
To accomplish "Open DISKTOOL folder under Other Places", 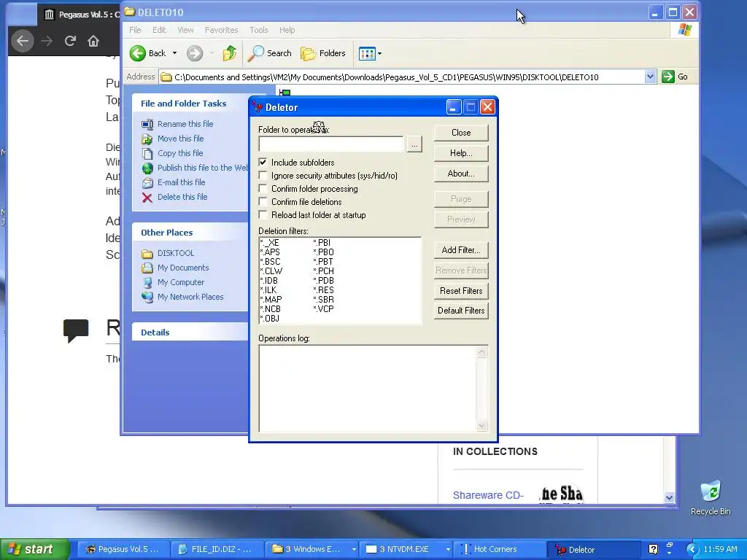I will [176, 253].
